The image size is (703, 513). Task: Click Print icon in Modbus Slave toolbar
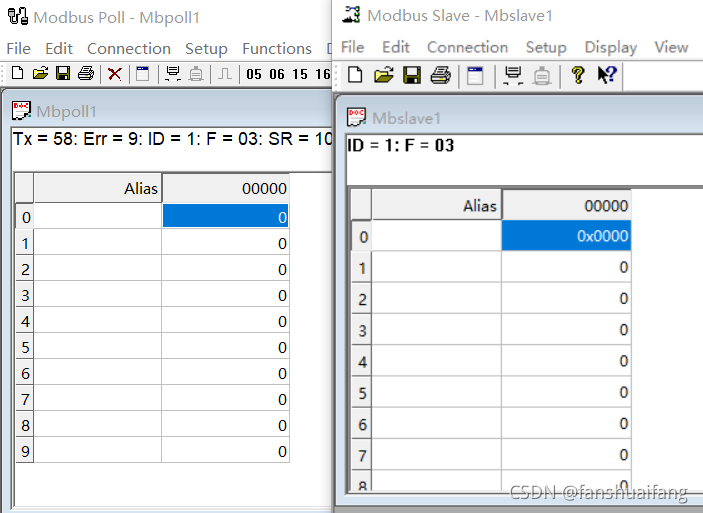(x=440, y=75)
